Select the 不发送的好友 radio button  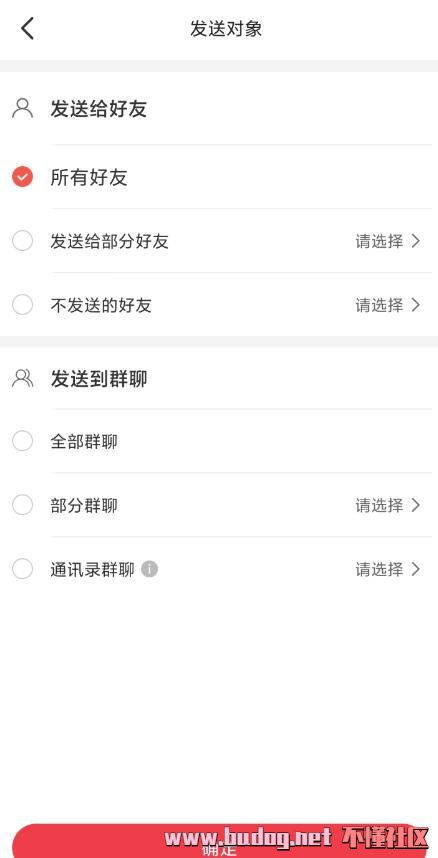tap(22, 304)
